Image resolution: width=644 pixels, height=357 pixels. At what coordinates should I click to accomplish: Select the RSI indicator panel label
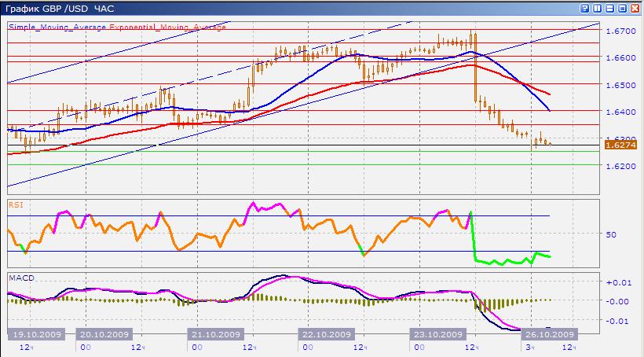[x=16, y=204]
